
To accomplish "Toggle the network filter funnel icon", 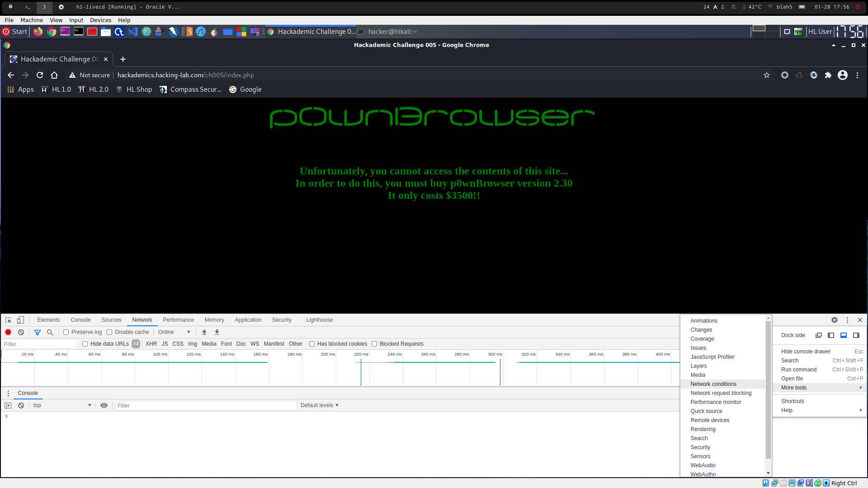I will pos(38,332).
